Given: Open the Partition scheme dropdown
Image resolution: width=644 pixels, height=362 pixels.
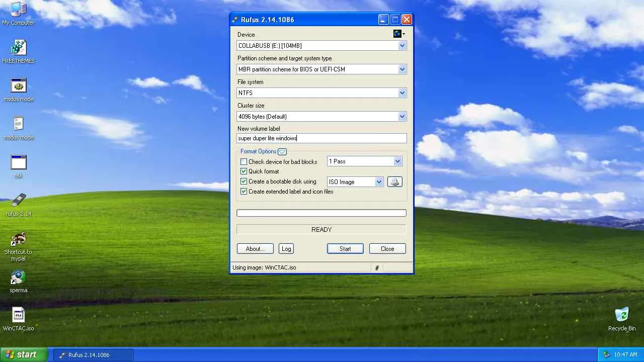Looking at the screenshot, I should [x=321, y=69].
